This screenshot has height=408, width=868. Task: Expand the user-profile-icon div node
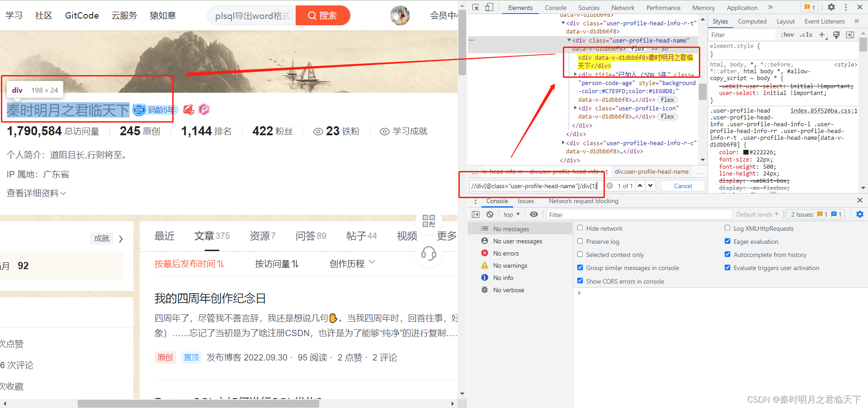(x=576, y=108)
